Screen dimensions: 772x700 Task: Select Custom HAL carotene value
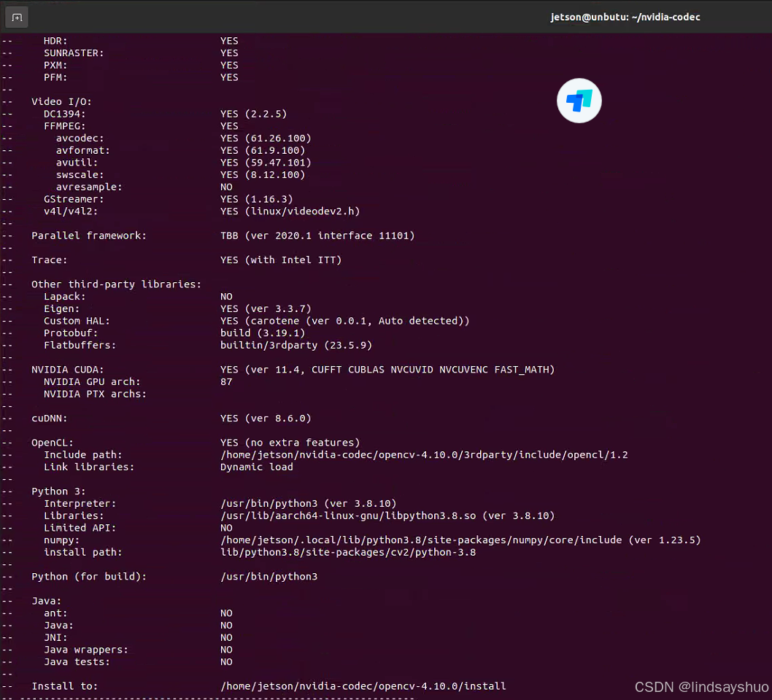click(344, 321)
